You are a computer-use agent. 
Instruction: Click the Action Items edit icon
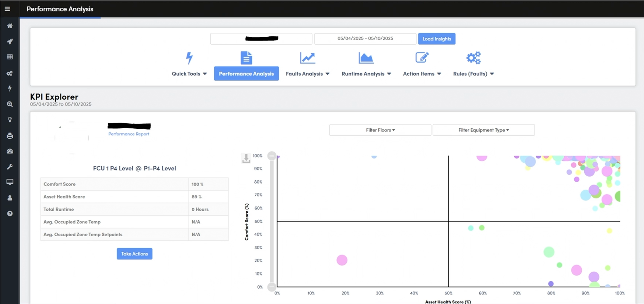click(x=422, y=58)
